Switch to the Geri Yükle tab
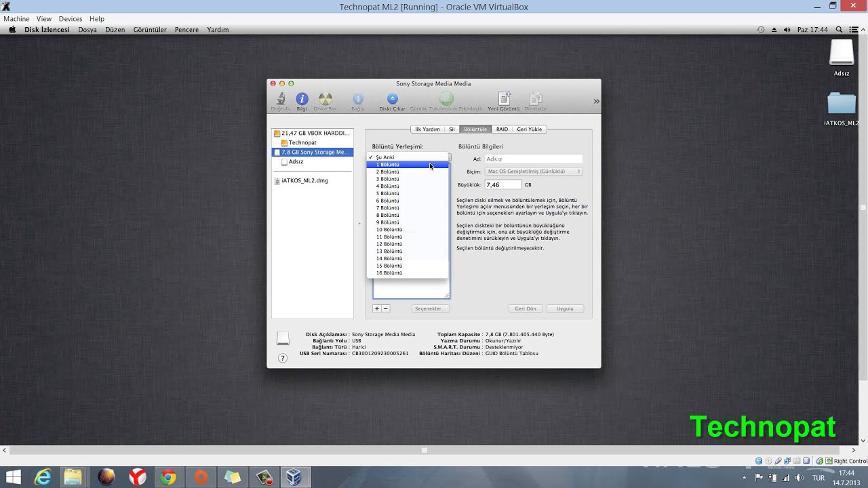The height and width of the screenshot is (488, 868). point(530,129)
